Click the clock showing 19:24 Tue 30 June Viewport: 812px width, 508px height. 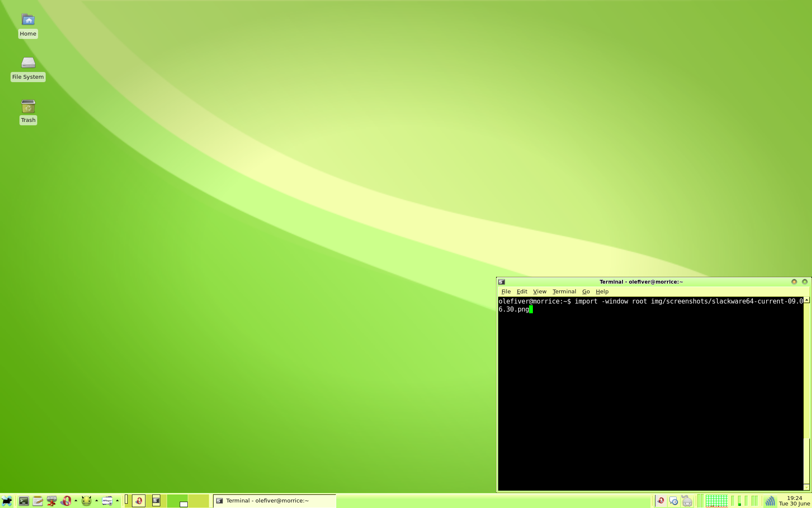tap(794, 501)
